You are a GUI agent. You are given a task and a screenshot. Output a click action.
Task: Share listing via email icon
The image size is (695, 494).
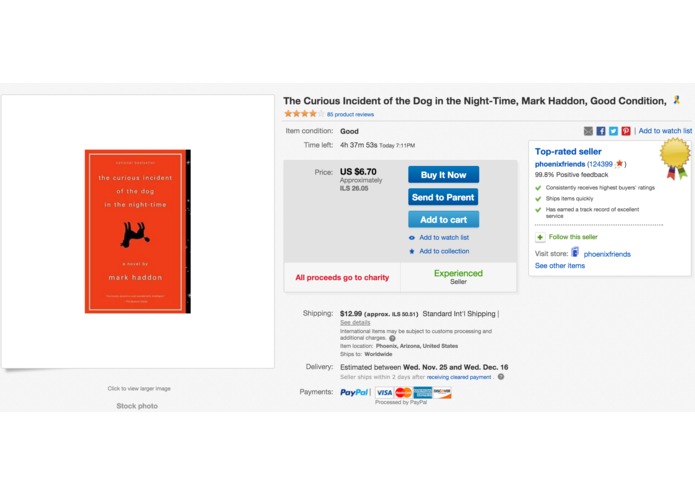point(588,131)
